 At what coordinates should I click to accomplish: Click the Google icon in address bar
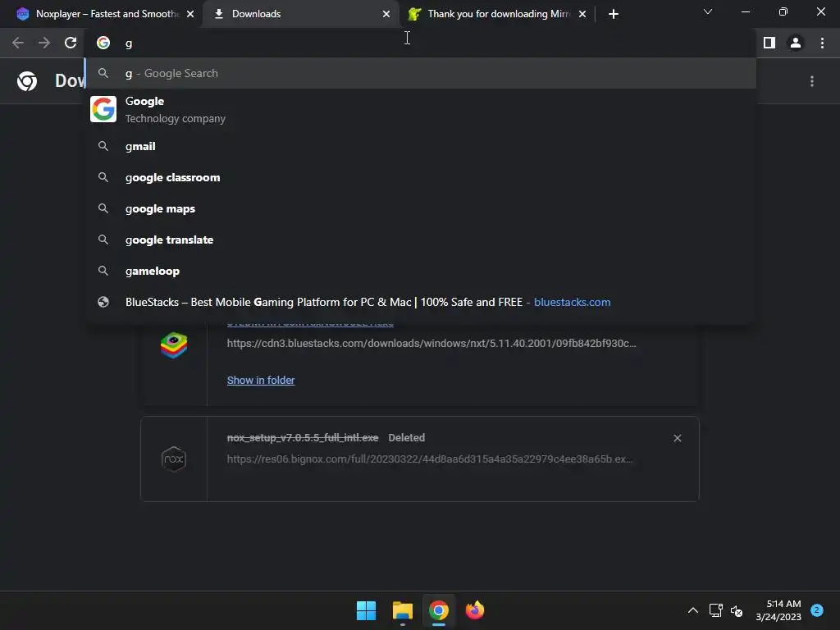[x=103, y=43]
